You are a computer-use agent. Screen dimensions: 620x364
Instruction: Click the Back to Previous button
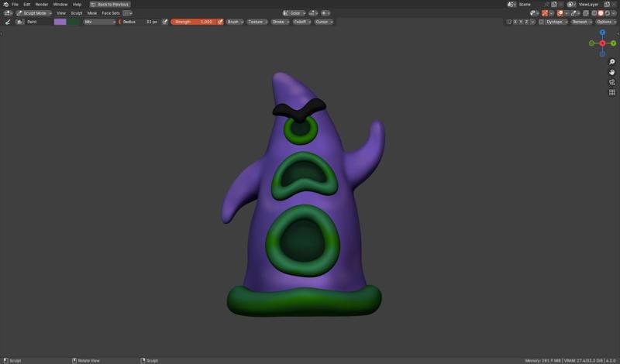point(110,5)
